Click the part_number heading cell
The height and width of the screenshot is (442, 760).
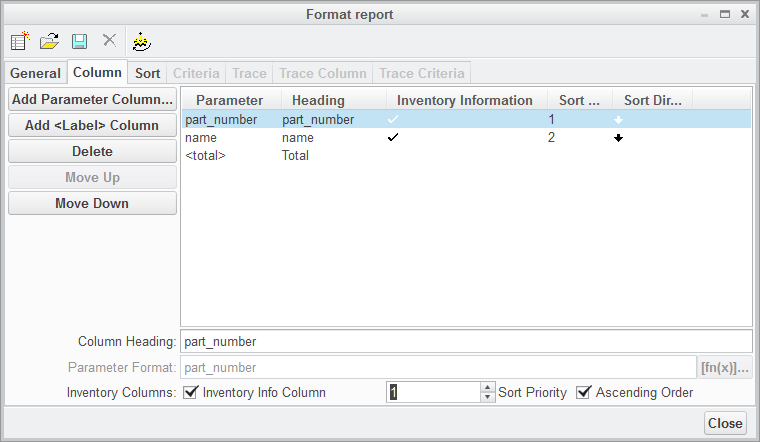pyautogui.click(x=318, y=120)
